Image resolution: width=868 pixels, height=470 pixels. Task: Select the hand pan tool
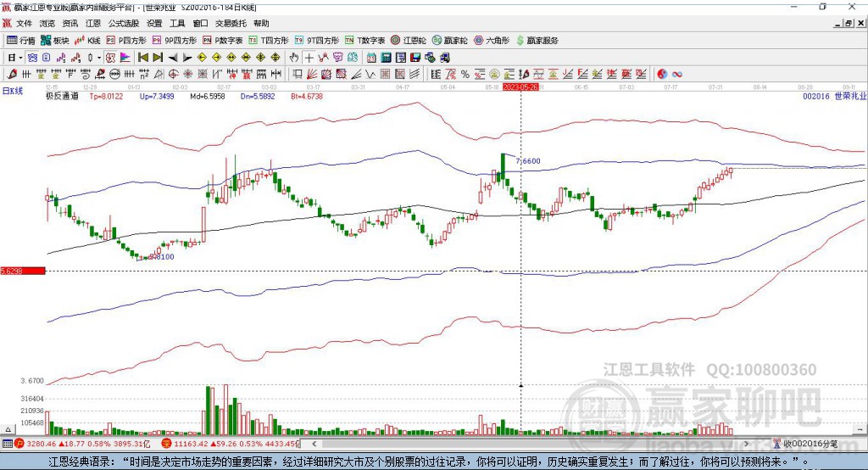point(293,58)
